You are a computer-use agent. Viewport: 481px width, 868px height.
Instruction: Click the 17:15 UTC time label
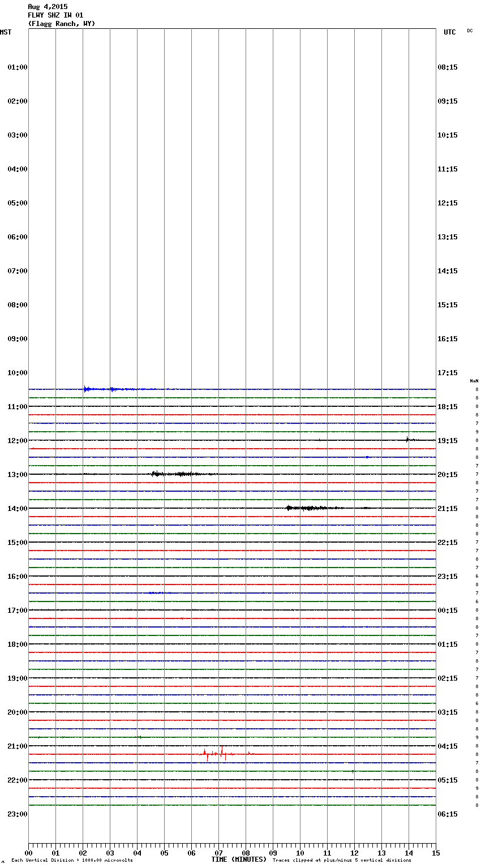[448, 373]
